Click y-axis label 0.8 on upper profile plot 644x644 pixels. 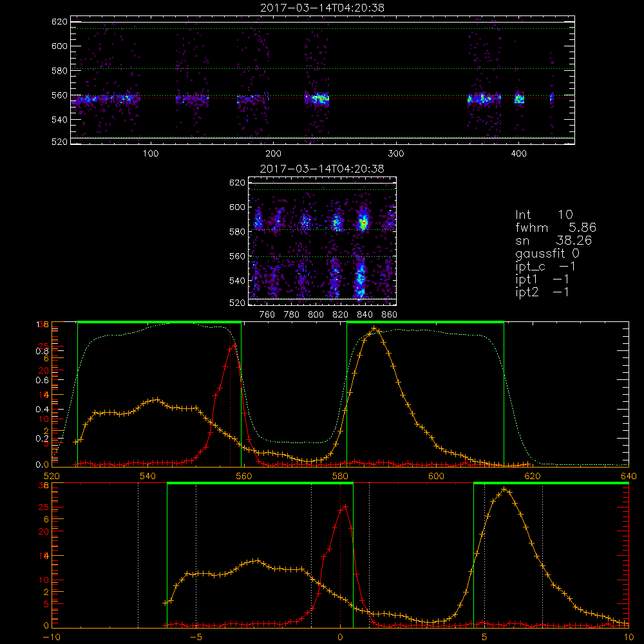(42, 351)
